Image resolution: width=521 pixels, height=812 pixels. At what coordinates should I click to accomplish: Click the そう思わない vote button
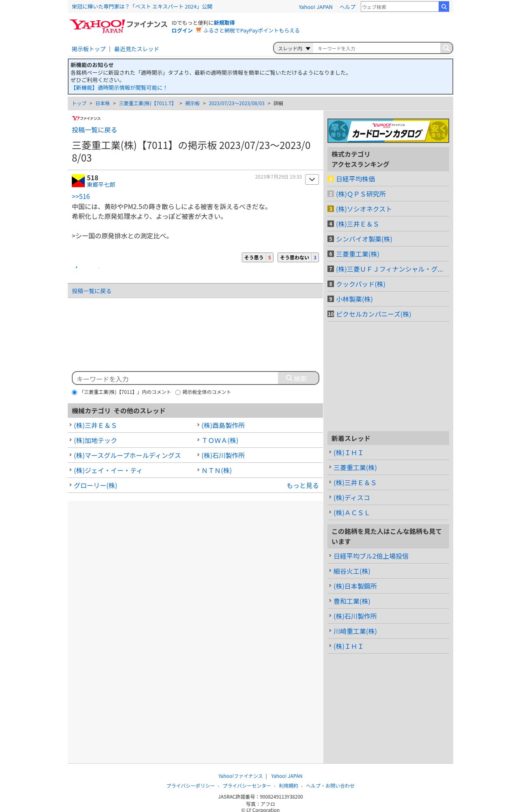(x=298, y=257)
